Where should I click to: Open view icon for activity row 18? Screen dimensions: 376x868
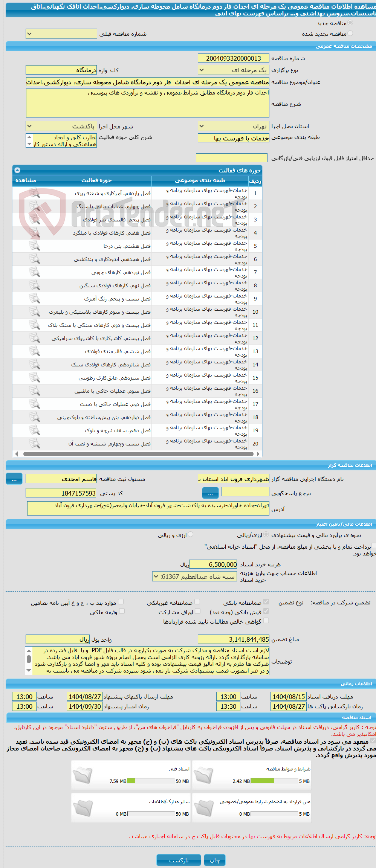[34, 417]
